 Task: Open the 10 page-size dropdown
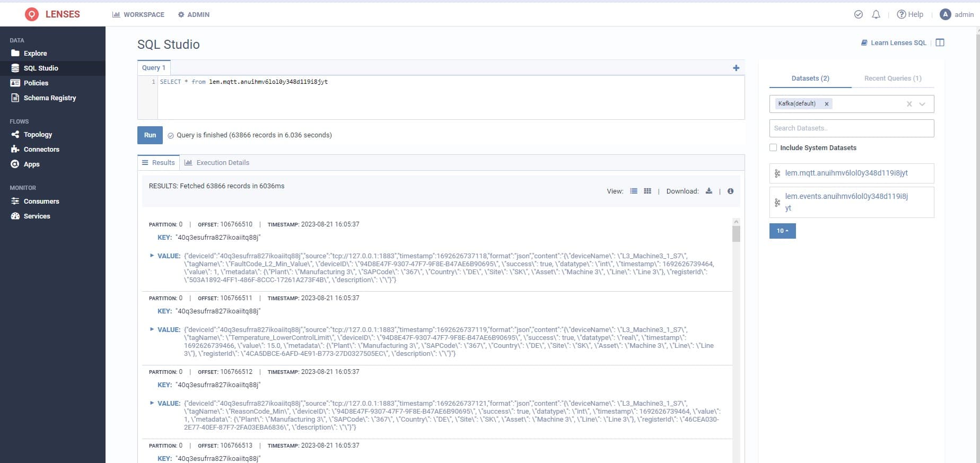point(782,231)
